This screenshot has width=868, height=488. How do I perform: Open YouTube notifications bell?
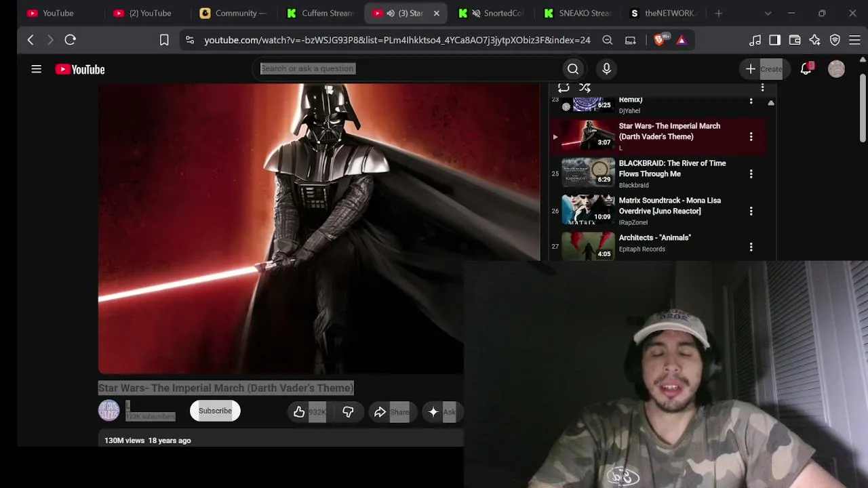pos(806,69)
